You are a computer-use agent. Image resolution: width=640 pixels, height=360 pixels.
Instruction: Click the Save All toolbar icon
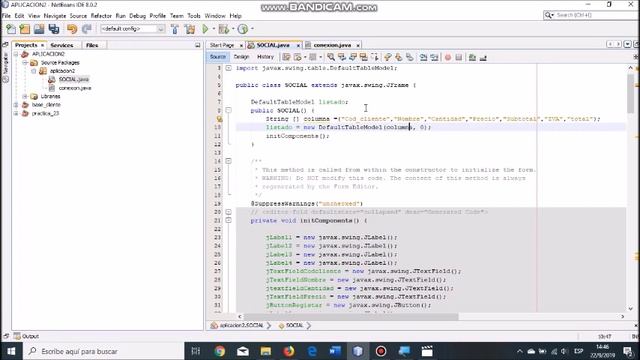[x=54, y=29]
